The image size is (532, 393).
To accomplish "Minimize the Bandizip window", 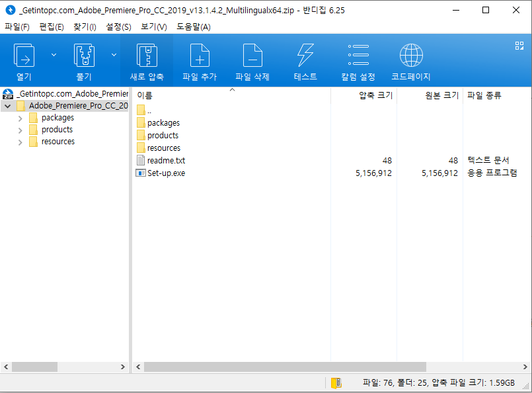I will pyautogui.click(x=455, y=10).
